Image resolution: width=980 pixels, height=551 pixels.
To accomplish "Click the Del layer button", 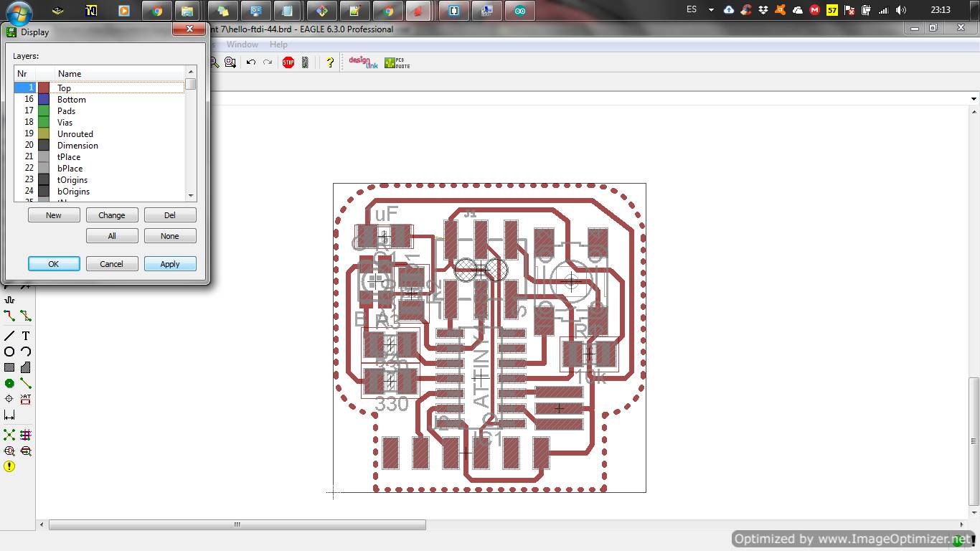I will [x=170, y=215].
